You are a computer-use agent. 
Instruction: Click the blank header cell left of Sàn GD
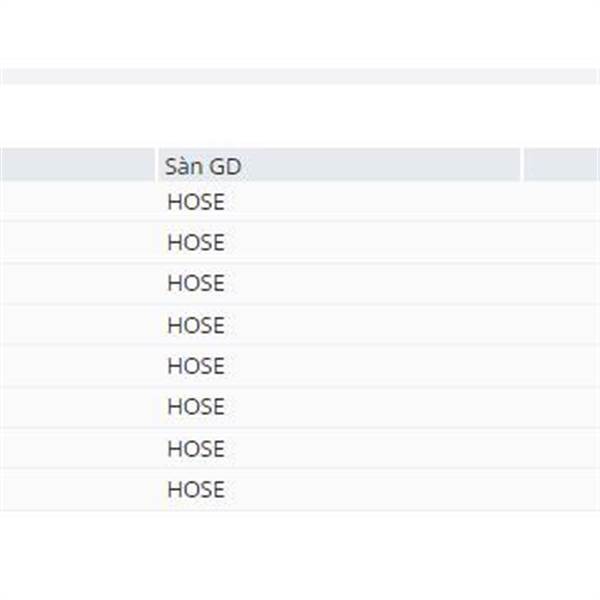tap(78, 165)
